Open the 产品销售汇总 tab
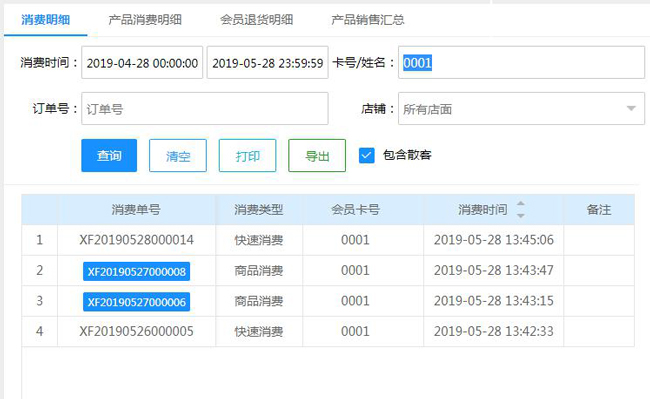The height and width of the screenshot is (399, 650). pos(368,19)
